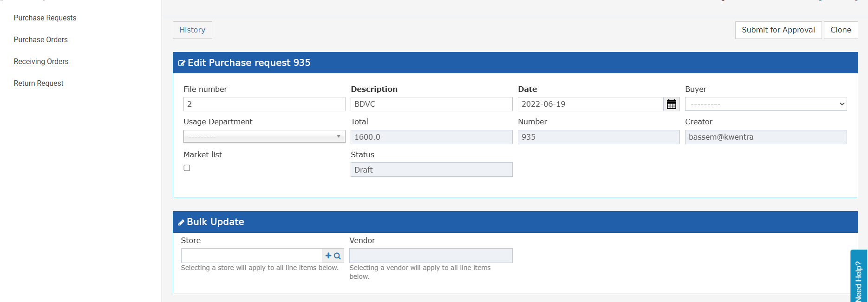868x302 pixels.
Task: Click the Edit Purchase request 935 heading
Action: (x=249, y=63)
